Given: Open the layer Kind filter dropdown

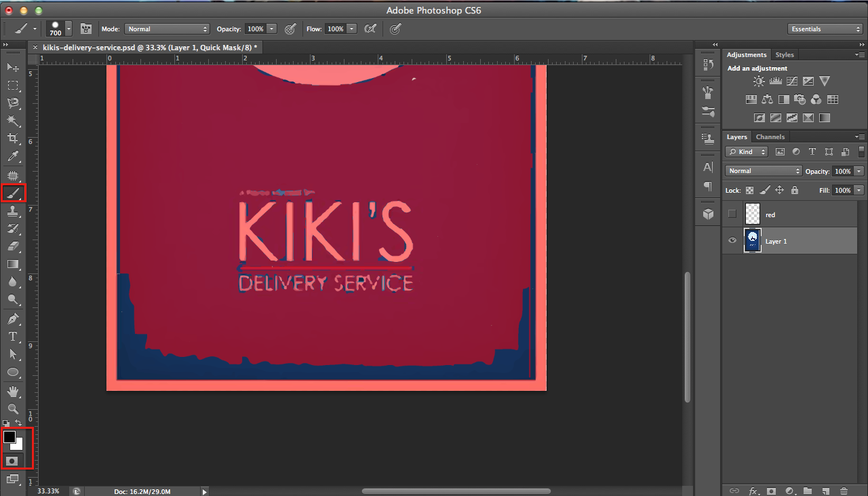Looking at the screenshot, I should point(747,152).
